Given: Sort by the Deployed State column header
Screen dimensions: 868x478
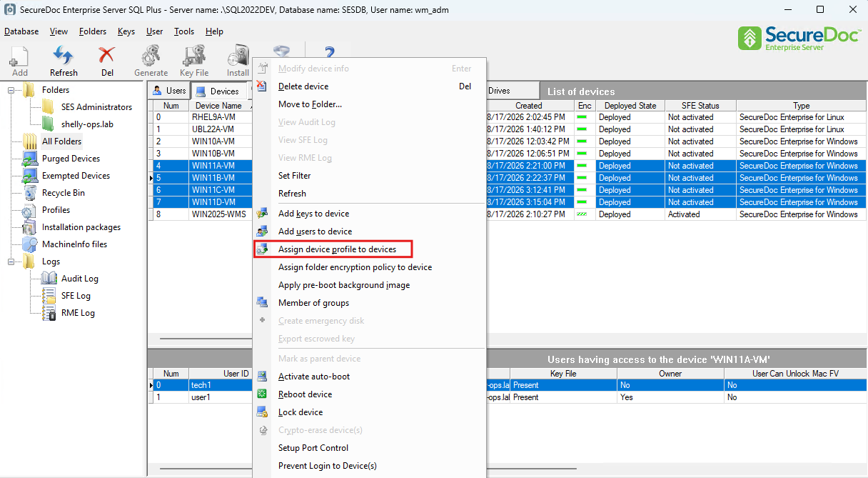Looking at the screenshot, I should [x=630, y=106].
